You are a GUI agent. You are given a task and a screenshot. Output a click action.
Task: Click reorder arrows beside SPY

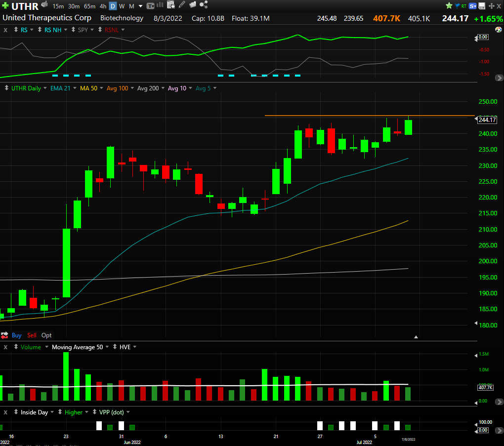73,30
